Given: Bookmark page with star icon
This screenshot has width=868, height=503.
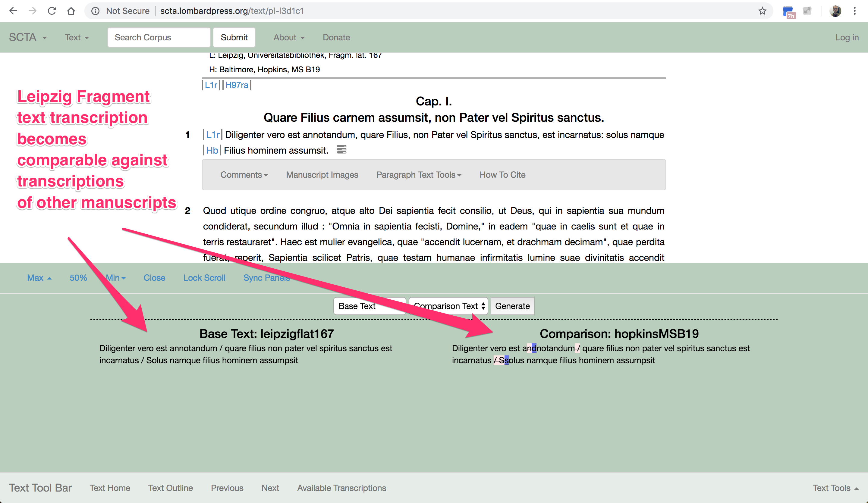Looking at the screenshot, I should tap(762, 11).
